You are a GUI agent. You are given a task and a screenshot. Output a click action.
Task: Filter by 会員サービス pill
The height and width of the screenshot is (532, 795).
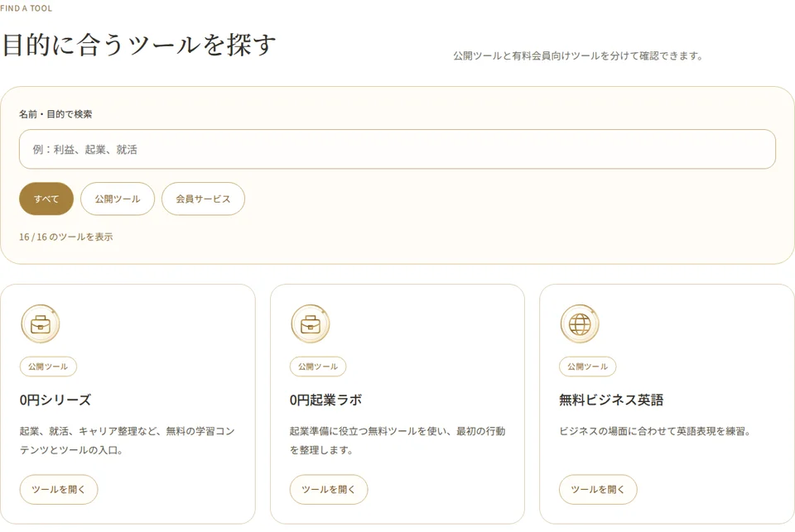pyautogui.click(x=203, y=199)
